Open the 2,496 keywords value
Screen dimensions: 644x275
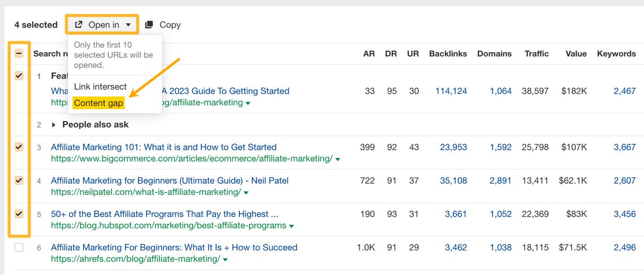coord(625,248)
